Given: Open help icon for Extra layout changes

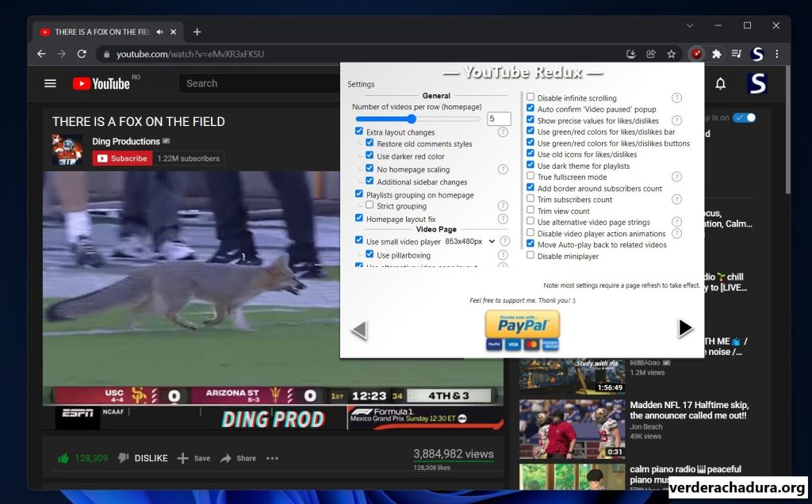Looking at the screenshot, I should pos(503,132).
